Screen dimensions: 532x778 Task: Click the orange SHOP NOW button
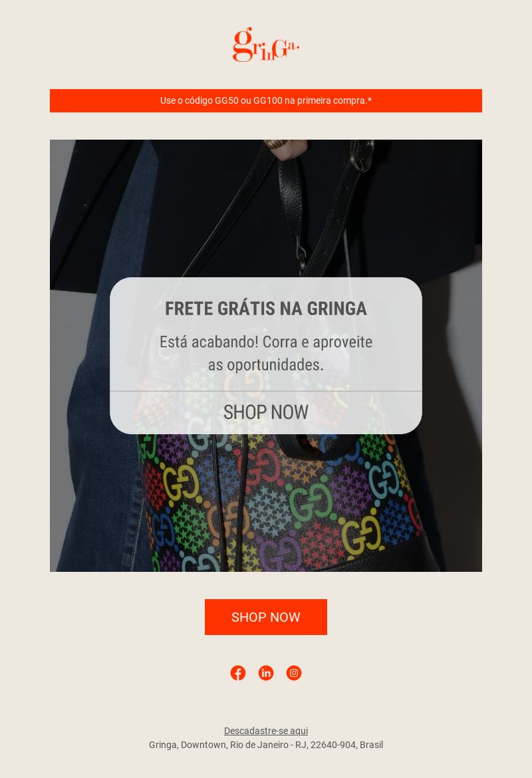[266, 616]
